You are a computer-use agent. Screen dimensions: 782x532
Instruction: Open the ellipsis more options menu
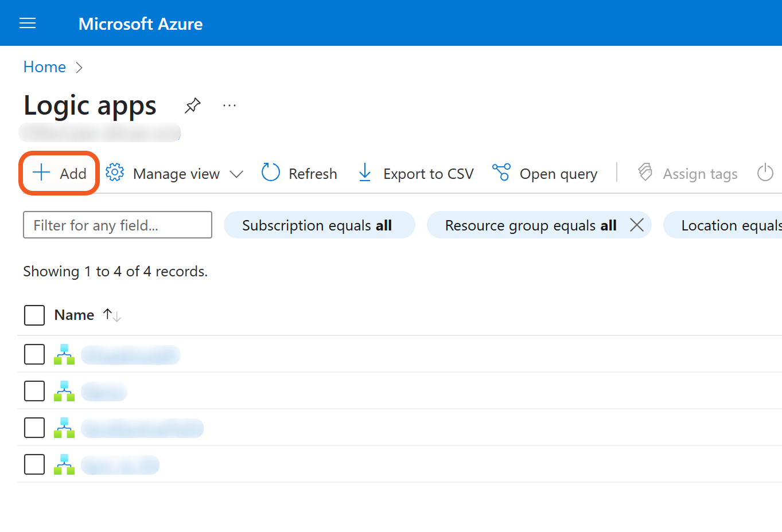tap(229, 105)
